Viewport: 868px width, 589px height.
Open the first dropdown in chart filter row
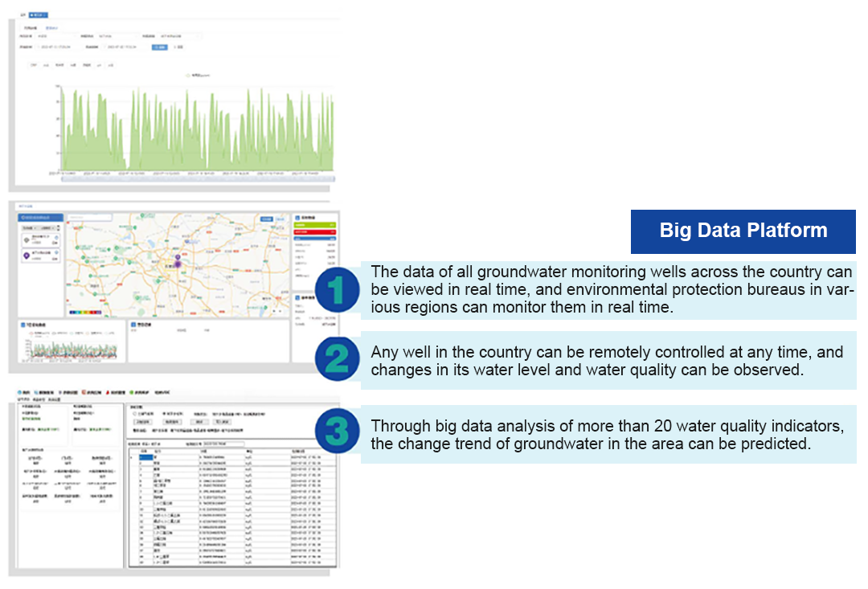pos(56,36)
